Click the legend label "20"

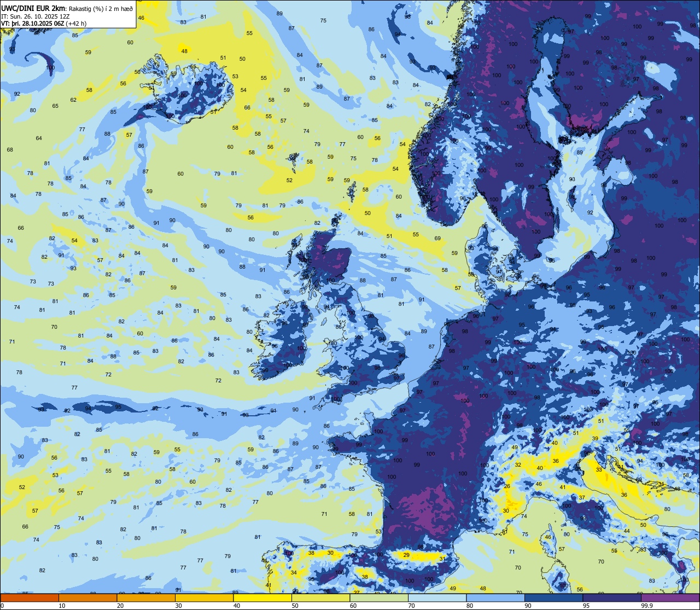pos(120,605)
